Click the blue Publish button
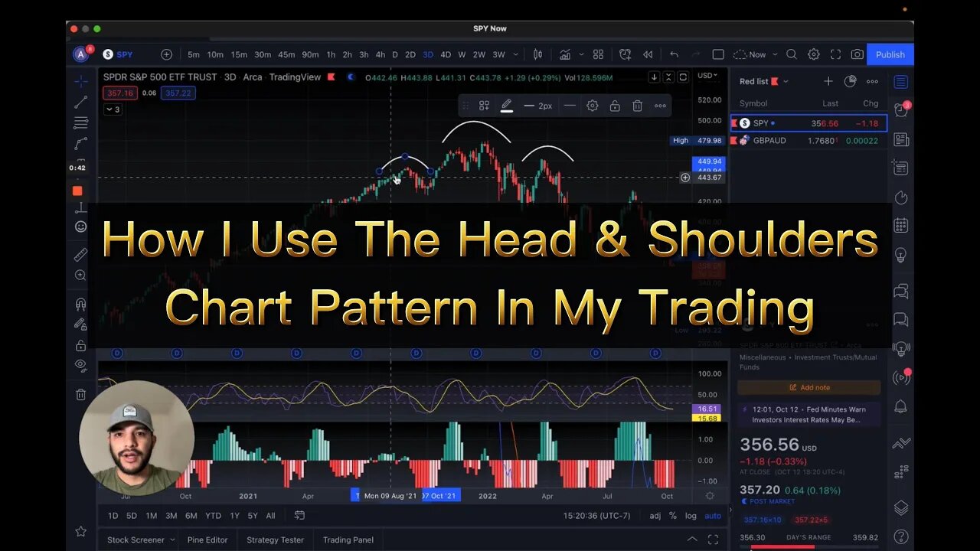980x551 pixels. (890, 54)
